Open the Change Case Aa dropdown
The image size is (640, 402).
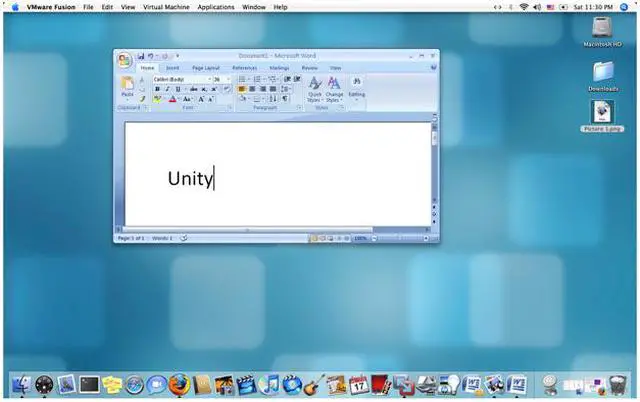tap(187, 99)
